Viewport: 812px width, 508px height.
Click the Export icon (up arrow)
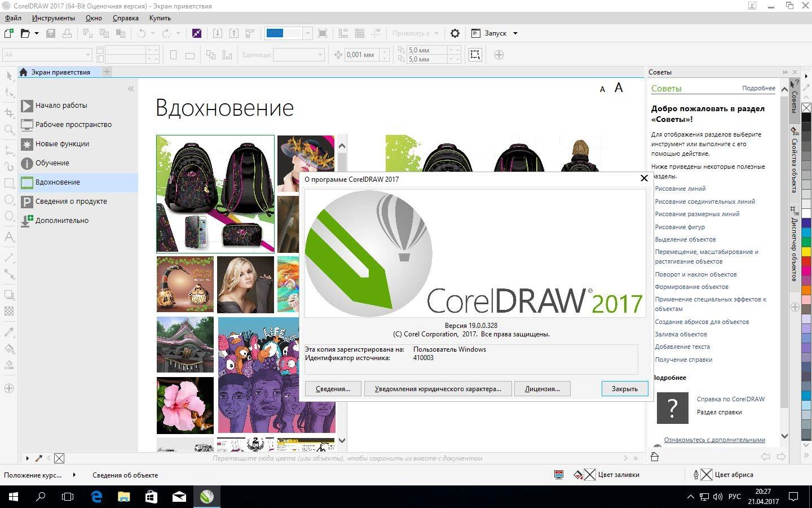tap(234, 33)
